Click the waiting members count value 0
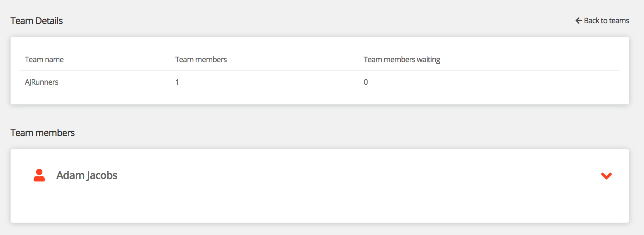This screenshot has width=644, height=235. pyautogui.click(x=366, y=82)
